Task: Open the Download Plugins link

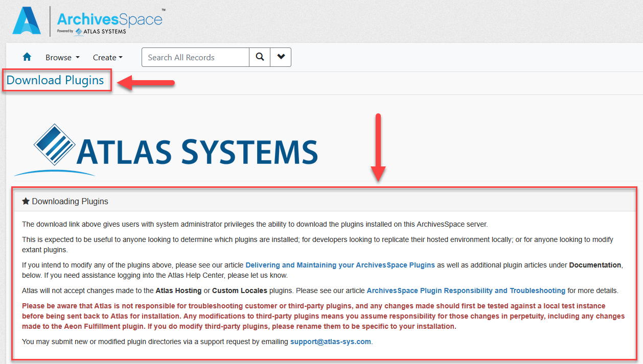Action: click(x=55, y=80)
